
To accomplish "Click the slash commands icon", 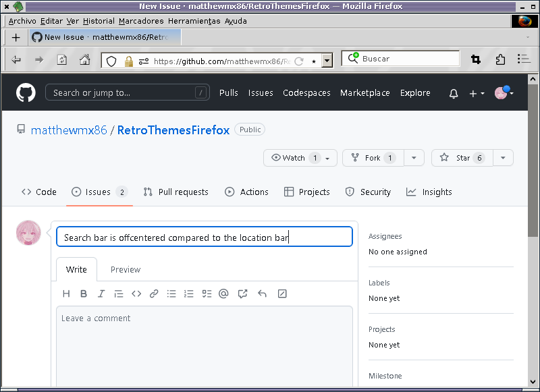I will click(282, 293).
